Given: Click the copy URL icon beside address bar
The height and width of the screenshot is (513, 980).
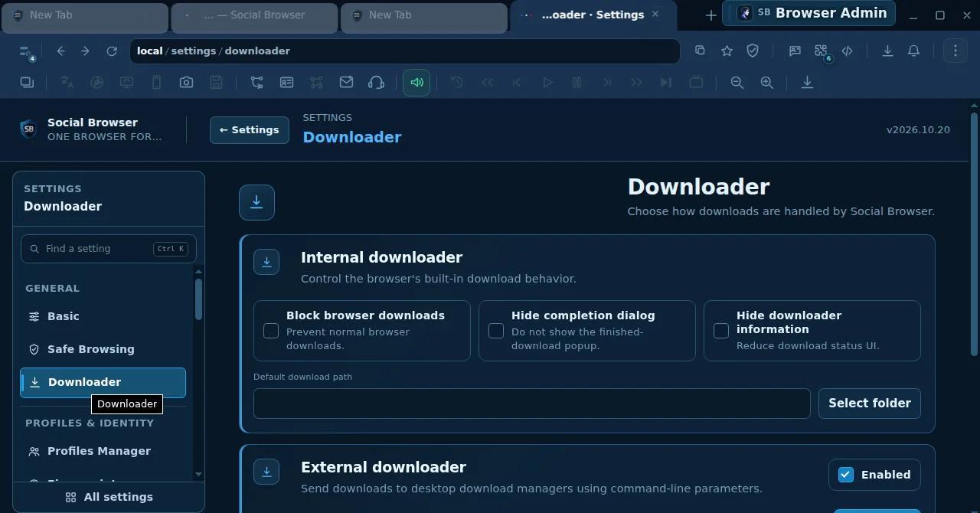Looking at the screenshot, I should tap(700, 51).
